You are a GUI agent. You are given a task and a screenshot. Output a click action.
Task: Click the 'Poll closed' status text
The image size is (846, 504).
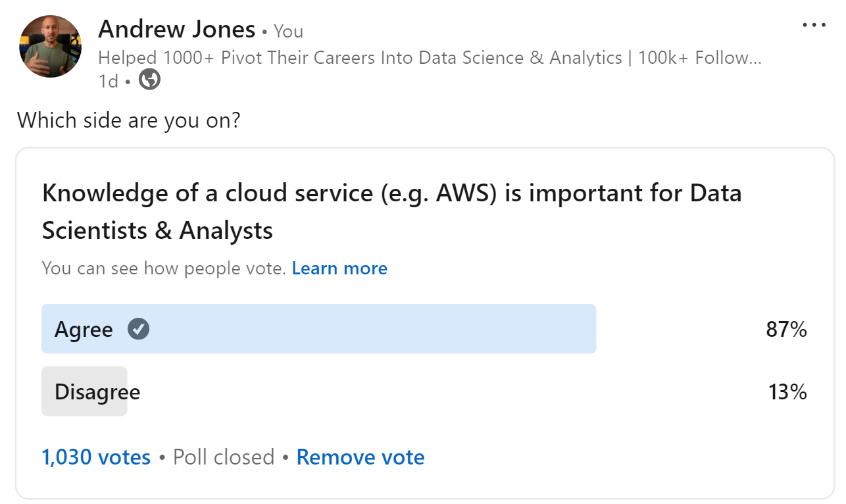coord(224,457)
